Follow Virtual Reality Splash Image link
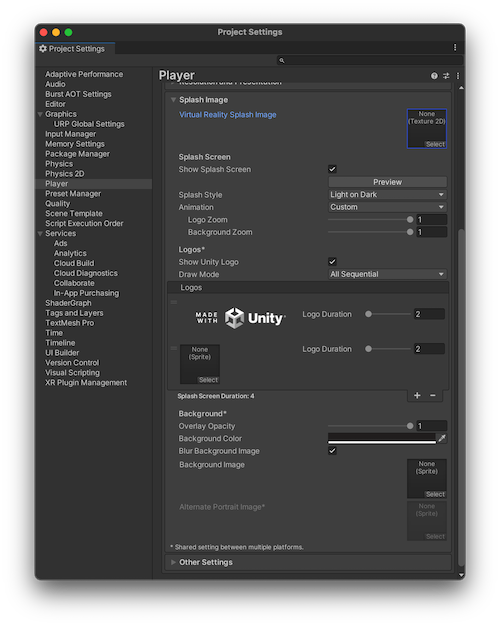Screen dimensions: 500x626 click(x=228, y=115)
